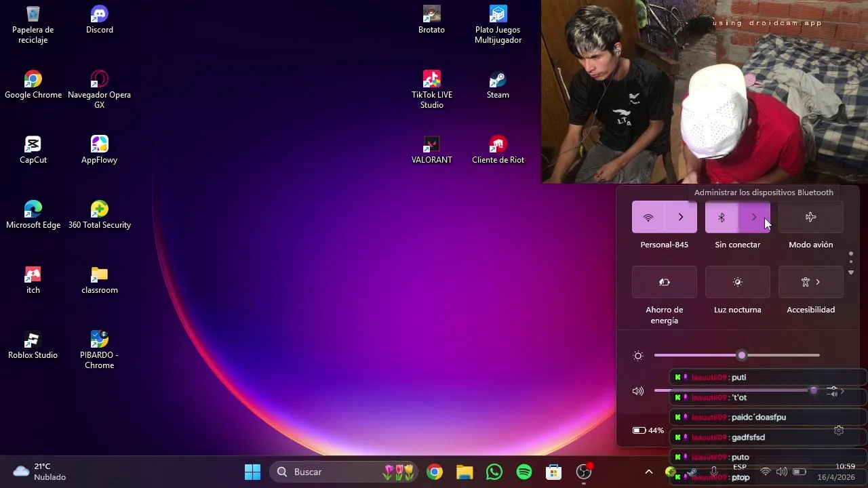
Task: Switch to OBS Studio in the taskbar
Action: 584,472
